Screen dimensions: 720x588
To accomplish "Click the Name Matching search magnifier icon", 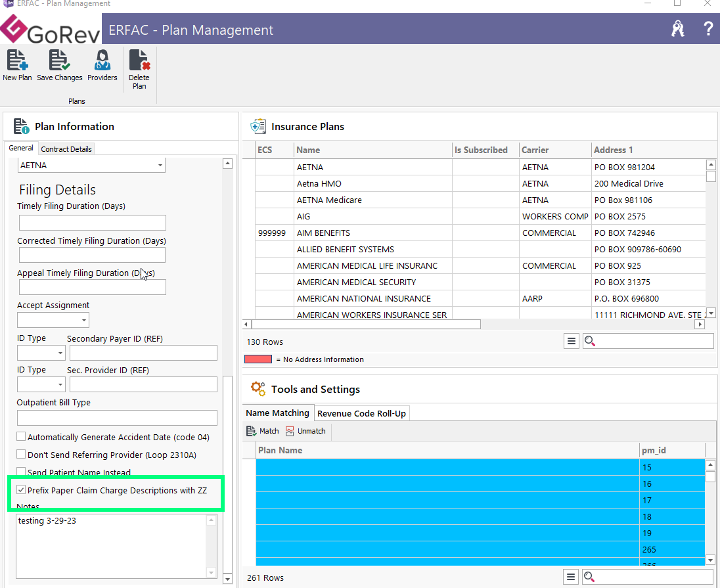I will coord(589,577).
